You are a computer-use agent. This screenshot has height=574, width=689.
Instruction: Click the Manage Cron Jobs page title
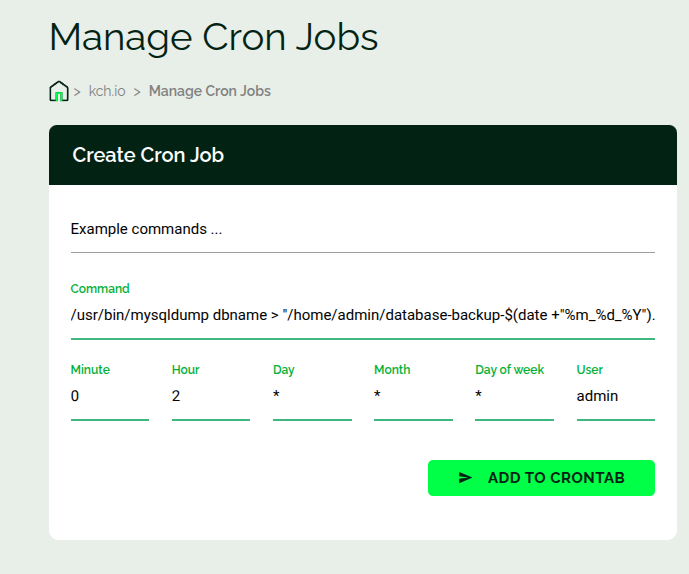pos(213,37)
